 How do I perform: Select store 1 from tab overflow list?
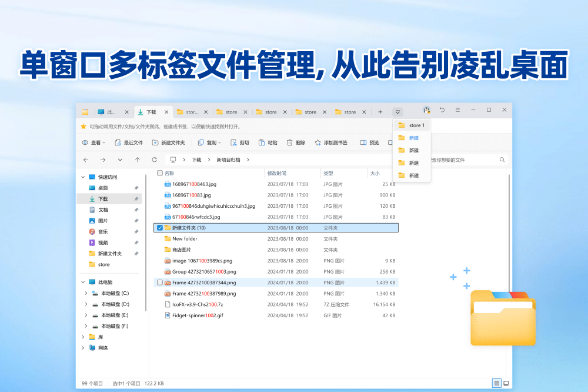pos(416,125)
